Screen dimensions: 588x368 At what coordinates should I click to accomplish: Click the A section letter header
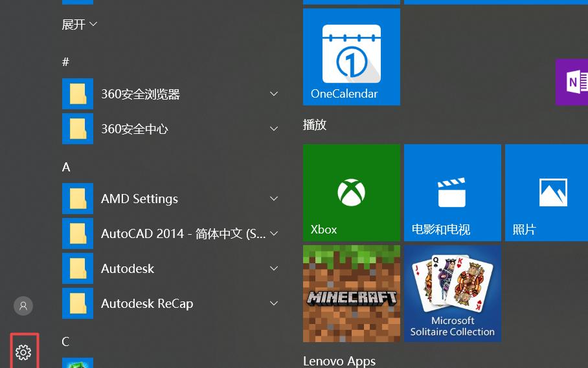(66, 167)
